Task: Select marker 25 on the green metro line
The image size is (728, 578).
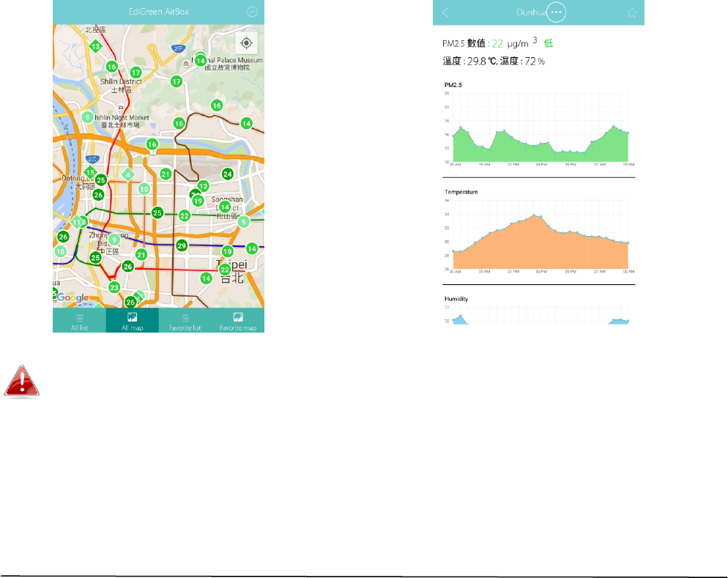Action: coord(157,213)
